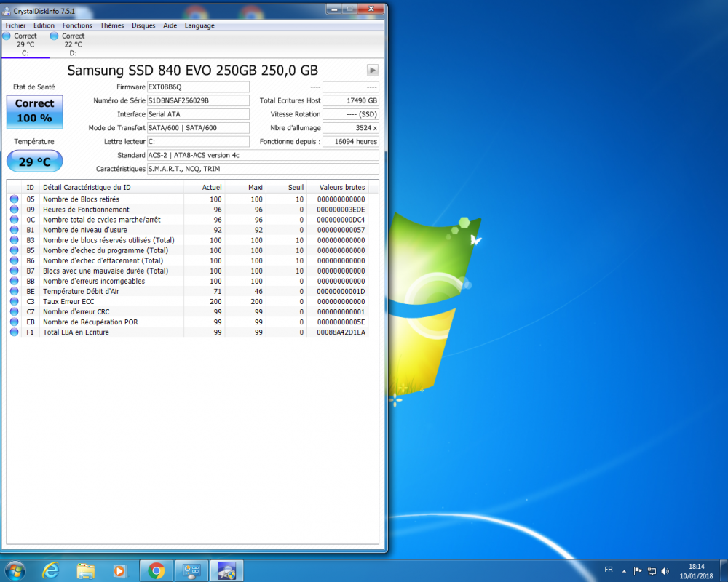
Task: Open the Windows Start menu
Action: click(x=15, y=570)
